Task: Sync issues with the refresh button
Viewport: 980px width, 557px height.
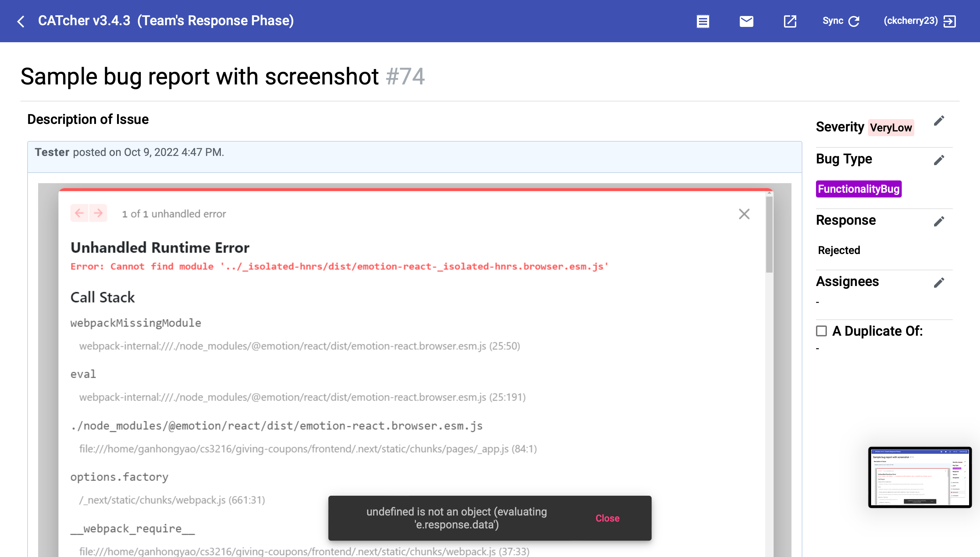Action: pyautogui.click(x=841, y=21)
